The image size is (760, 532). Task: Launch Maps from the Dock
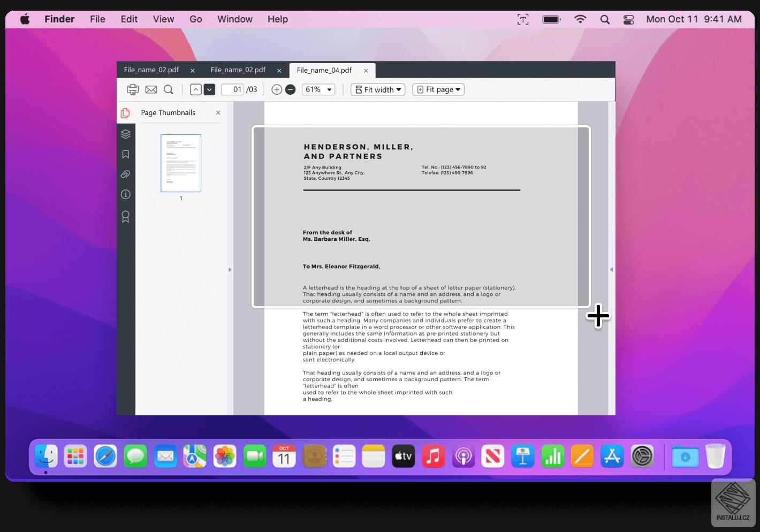(195, 457)
